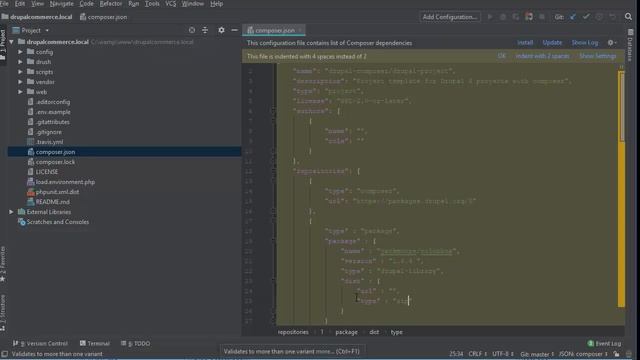Open the Favorites side tool window
The height and width of the screenshot is (360, 640).
coord(3,264)
